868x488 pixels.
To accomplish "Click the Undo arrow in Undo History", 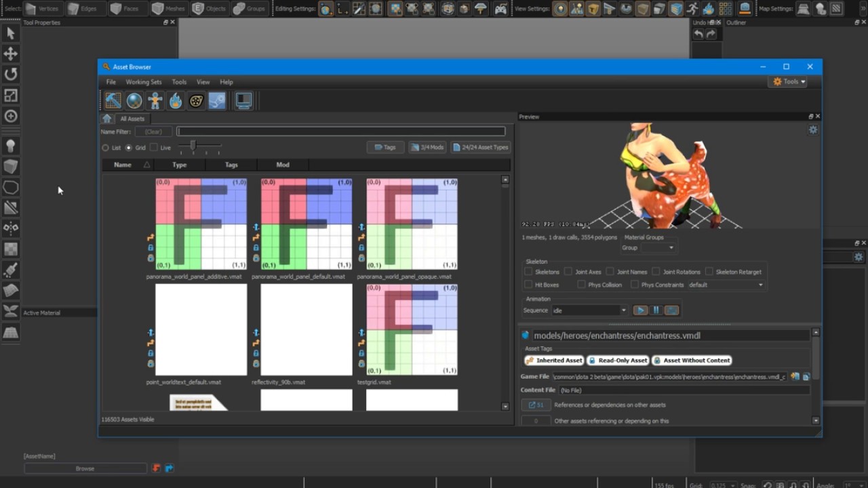I will click(698, 34).
